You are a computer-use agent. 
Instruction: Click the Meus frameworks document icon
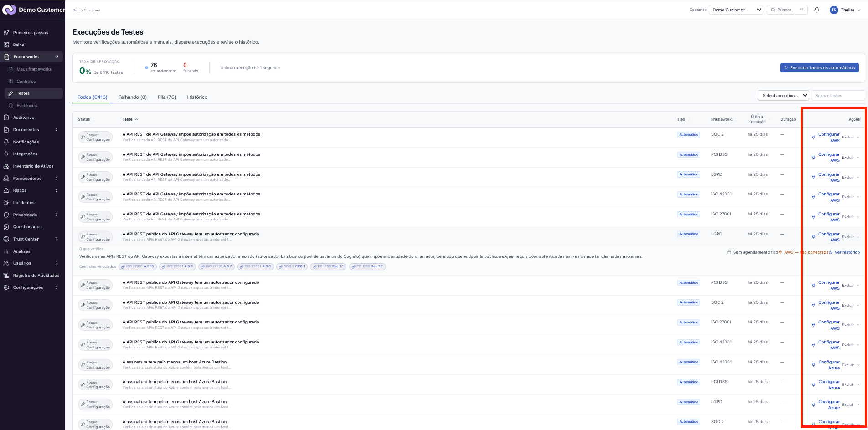pyautogui.click(x=11, y=69)
